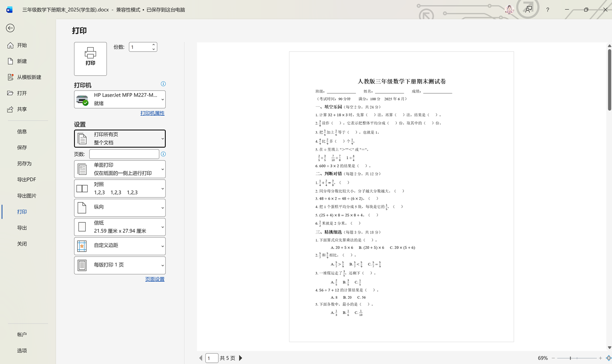Select 从模板新建 in the sidebar
This screenshot has width=612, height=364.
pos(29,77)
